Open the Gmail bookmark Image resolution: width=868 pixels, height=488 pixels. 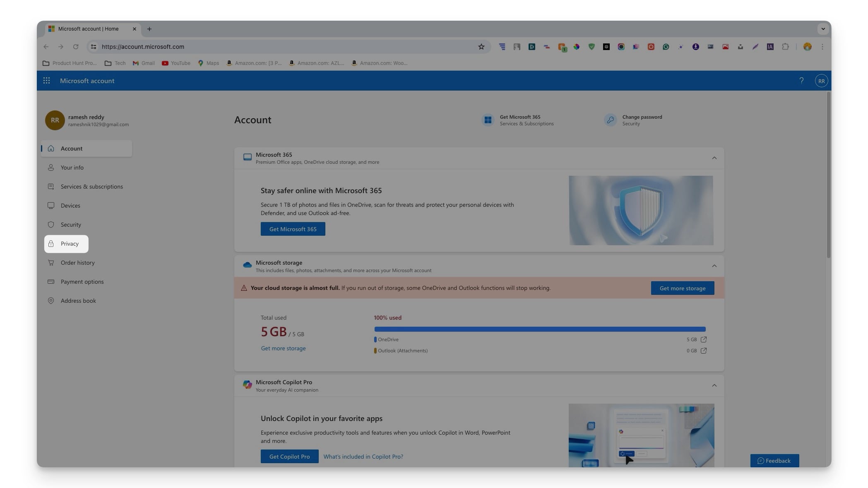[144, 63]
